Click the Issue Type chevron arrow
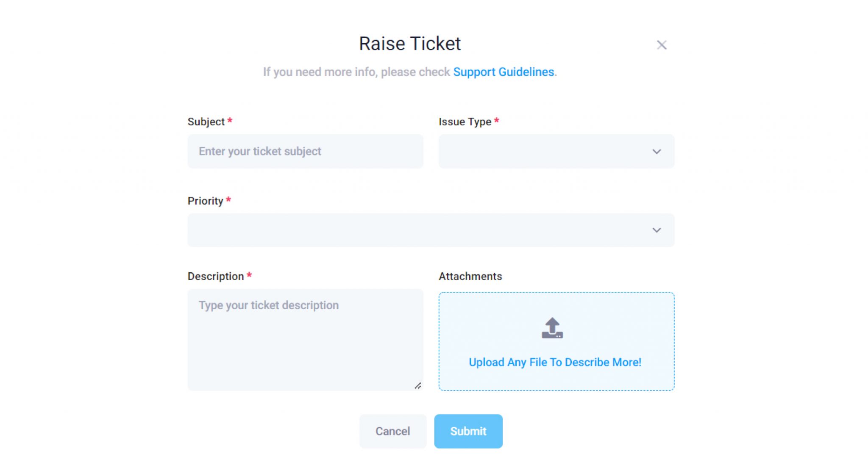This screenshot has width=868, height=468. pyautogui.click(x=657, y=152)
